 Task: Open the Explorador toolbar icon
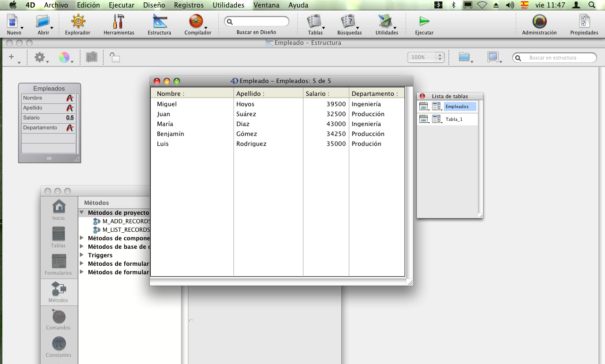[78, 22]
